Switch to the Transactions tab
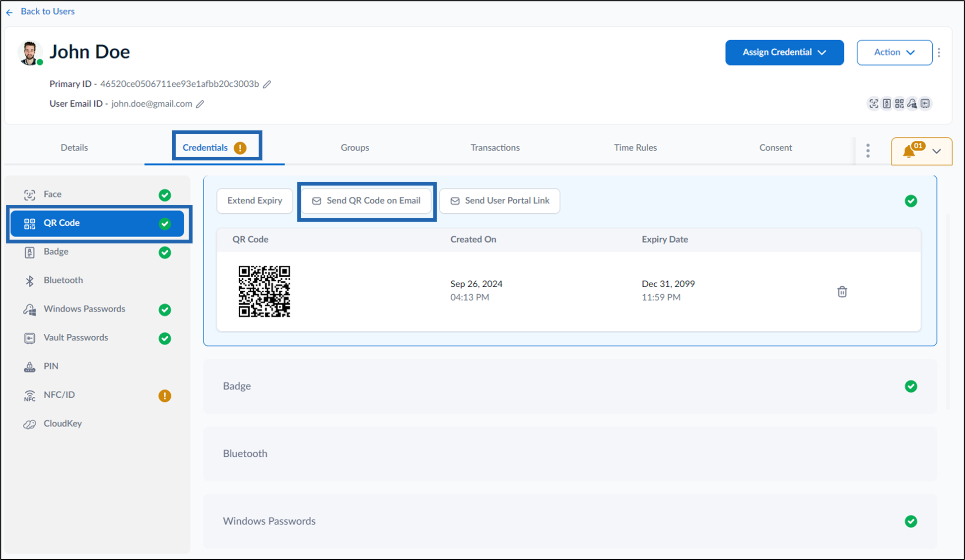 tap(495, 147)
